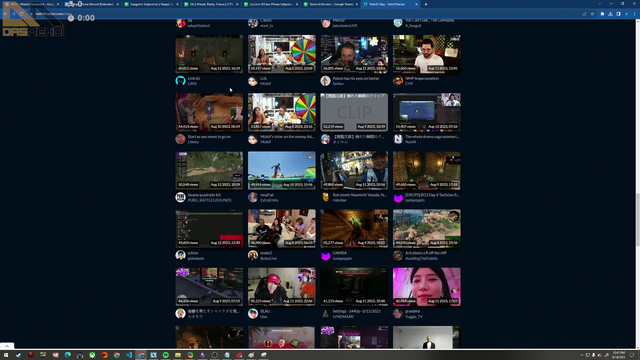Launch Xbox app from the taskbar
This screenshot has height=360, width=640.
(92, 355)
